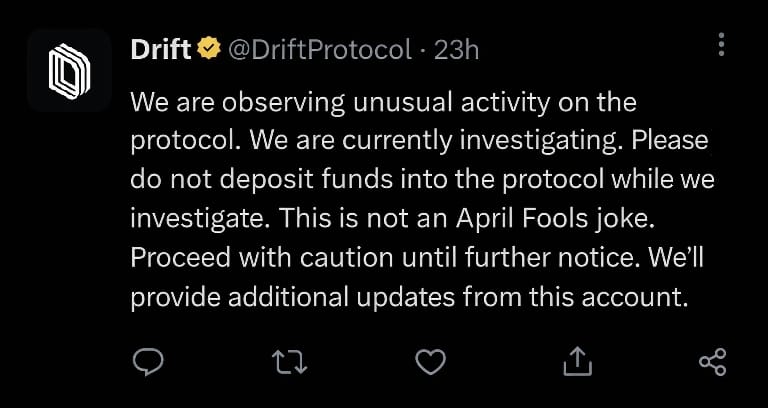This screenshot has width=768, height=408.
Task: Click the connected-nodes share icon
Action: coord(712,362)
